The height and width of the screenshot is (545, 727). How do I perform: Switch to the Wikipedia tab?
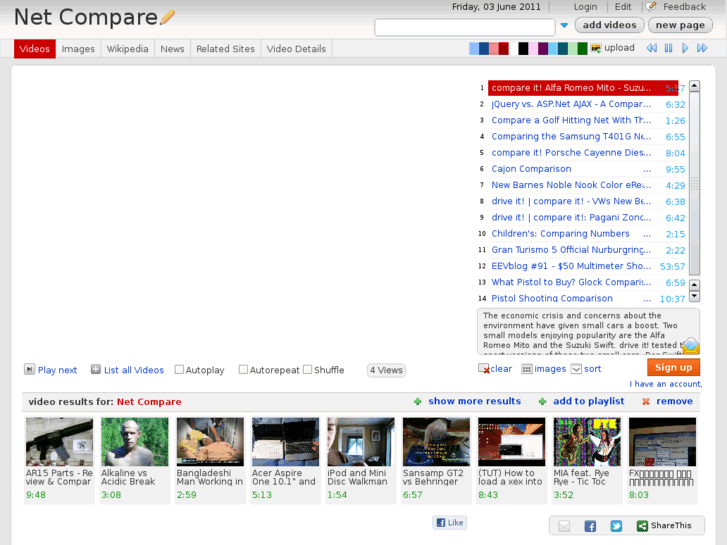click(128, 49)
